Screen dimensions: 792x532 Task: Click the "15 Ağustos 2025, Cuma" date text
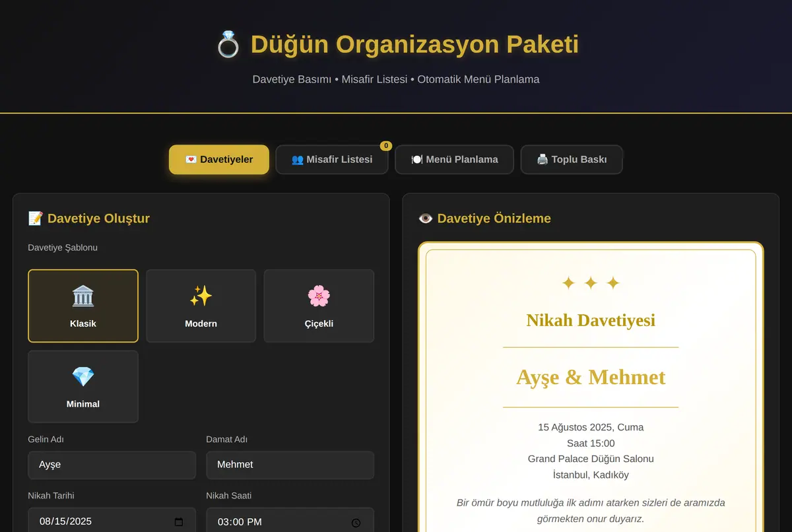(591, 427)
